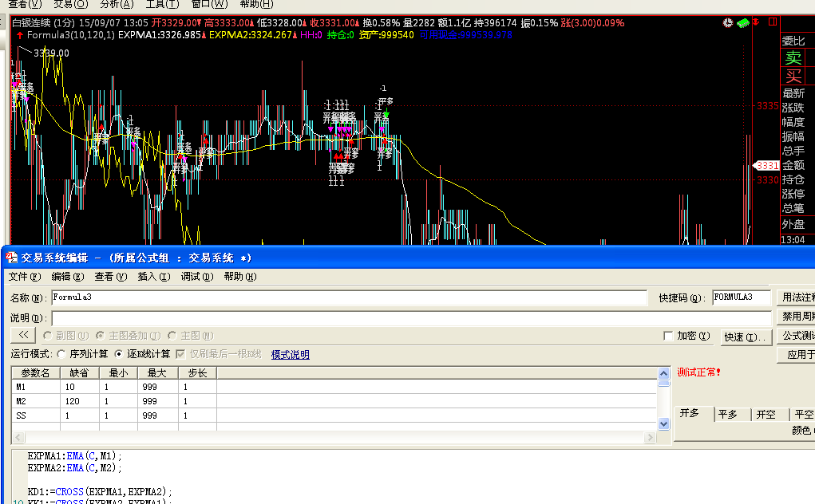Screen dimensions: 815x504
Task: Select the 主图 radio option
Action: (172, 336)
